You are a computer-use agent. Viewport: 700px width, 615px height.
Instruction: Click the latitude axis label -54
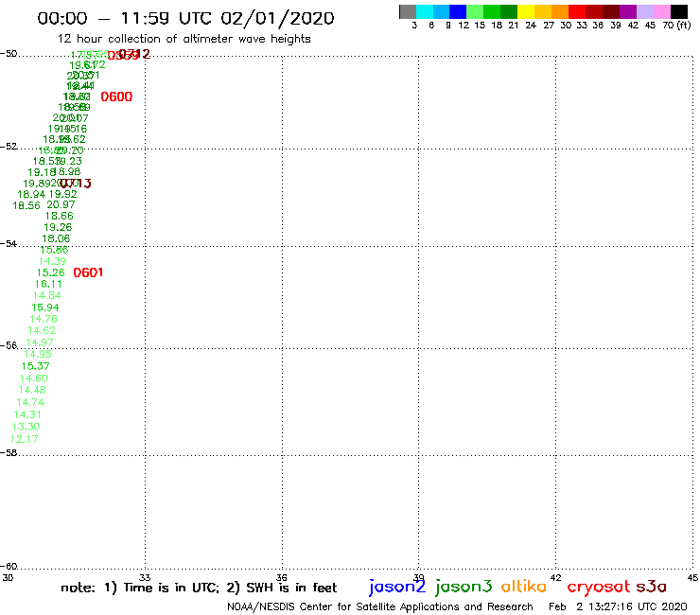[x=9, y=244]
